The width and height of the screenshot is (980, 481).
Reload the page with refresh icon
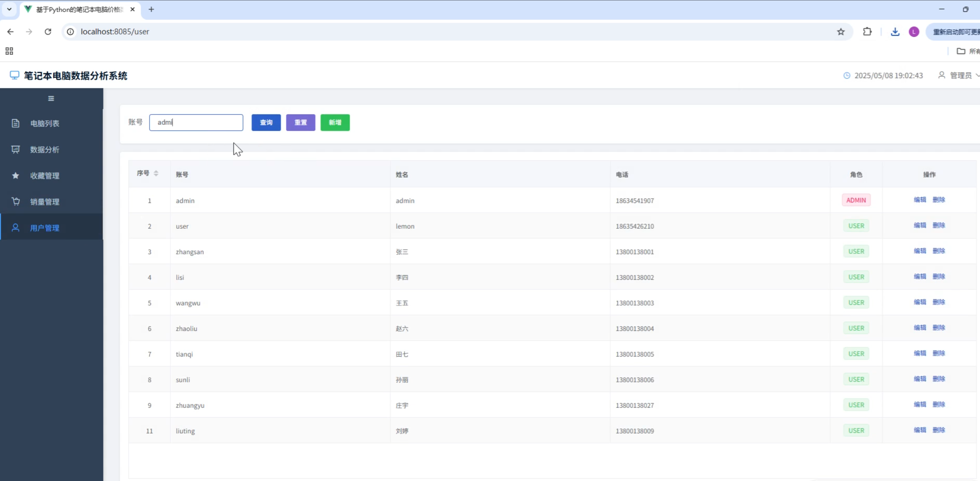[x=48, y=32]
